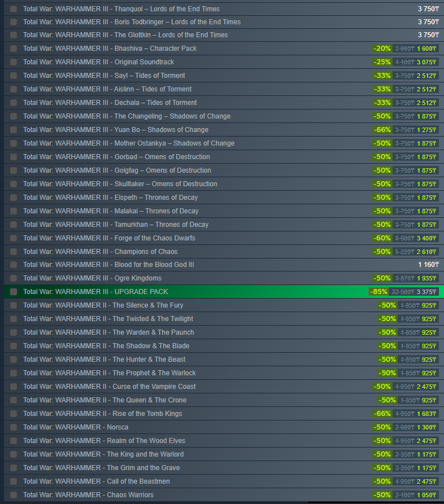Screen dimensions: 444x504
Task: Select Sayl – Tides of Torment checkbox
Action: pos(14,76)
